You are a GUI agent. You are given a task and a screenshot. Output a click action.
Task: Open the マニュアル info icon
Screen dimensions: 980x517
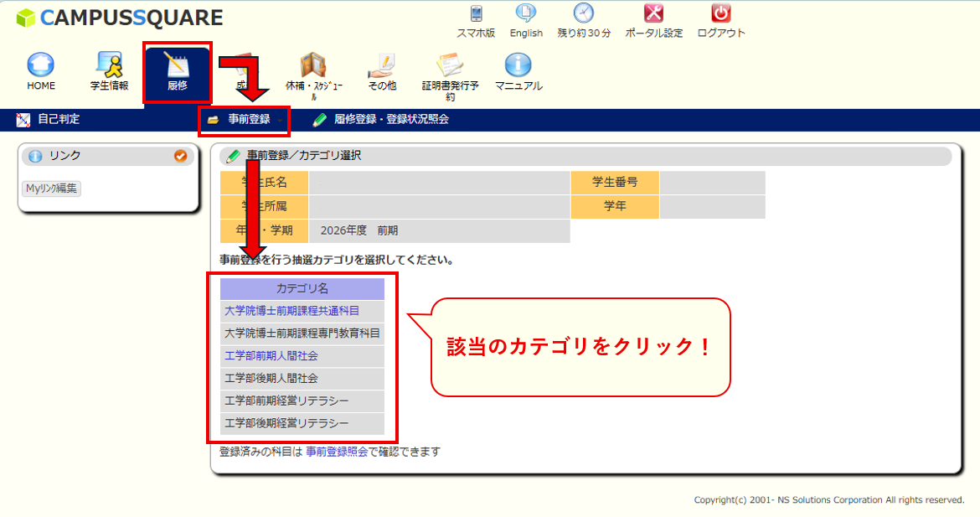pyautogui.click(x=518, y=65)
